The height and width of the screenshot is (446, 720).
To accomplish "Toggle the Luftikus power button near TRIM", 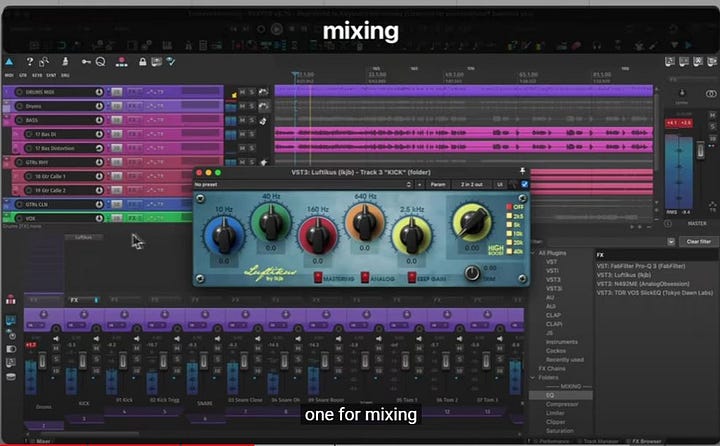I will 472,273.
